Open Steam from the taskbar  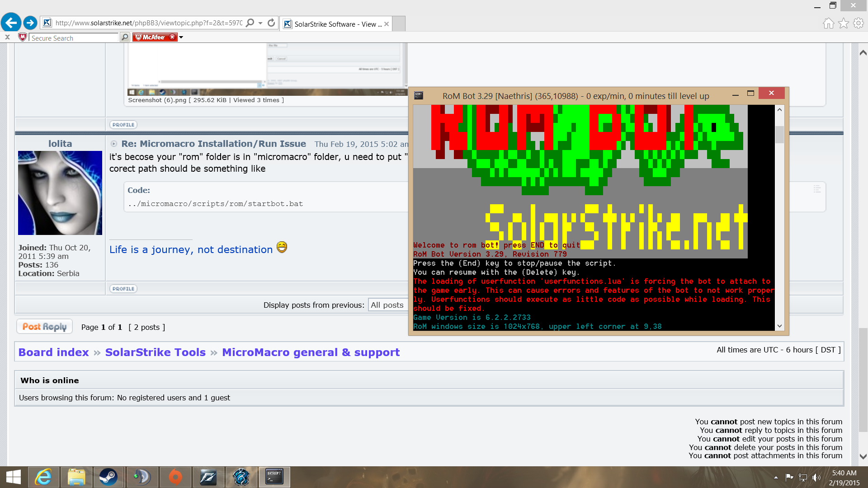pyautogui.click(x=108, y=477)
